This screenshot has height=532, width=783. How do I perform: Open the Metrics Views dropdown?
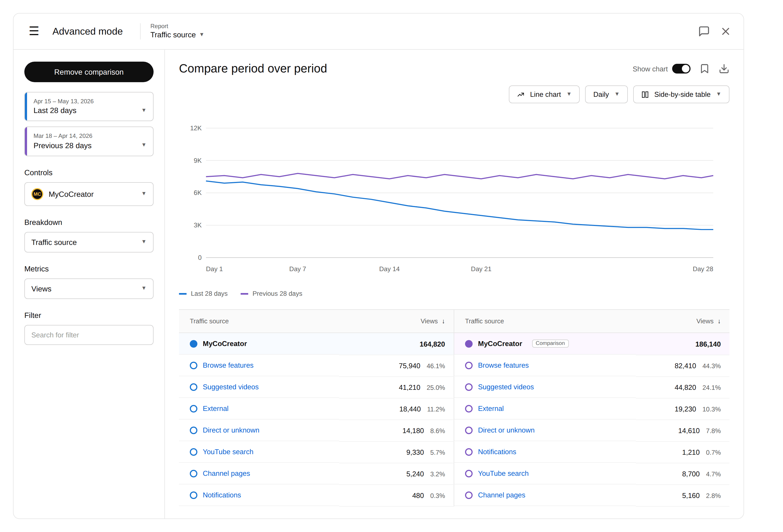click(x=89, y=289)
